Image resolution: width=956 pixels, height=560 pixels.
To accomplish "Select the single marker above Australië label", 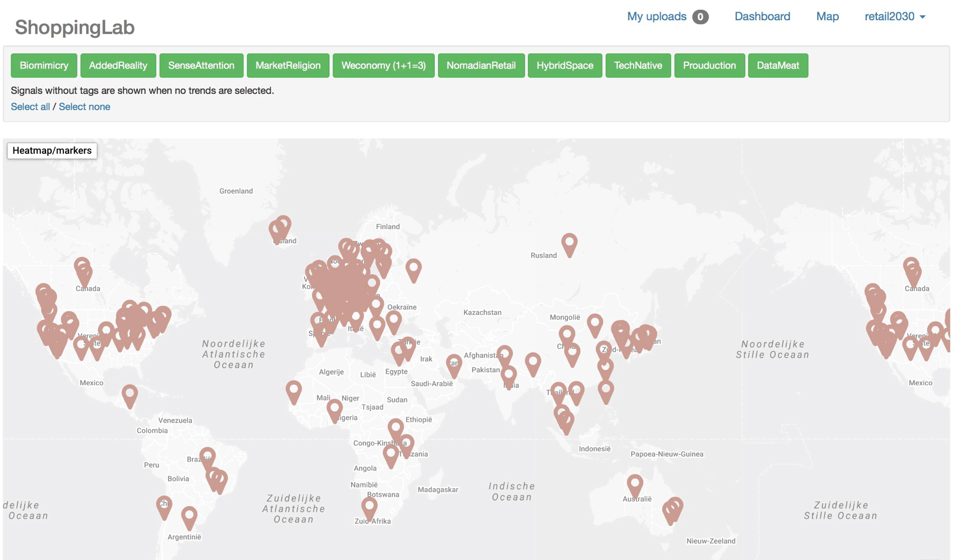I will pyautogui.click(x=635, y=486).
